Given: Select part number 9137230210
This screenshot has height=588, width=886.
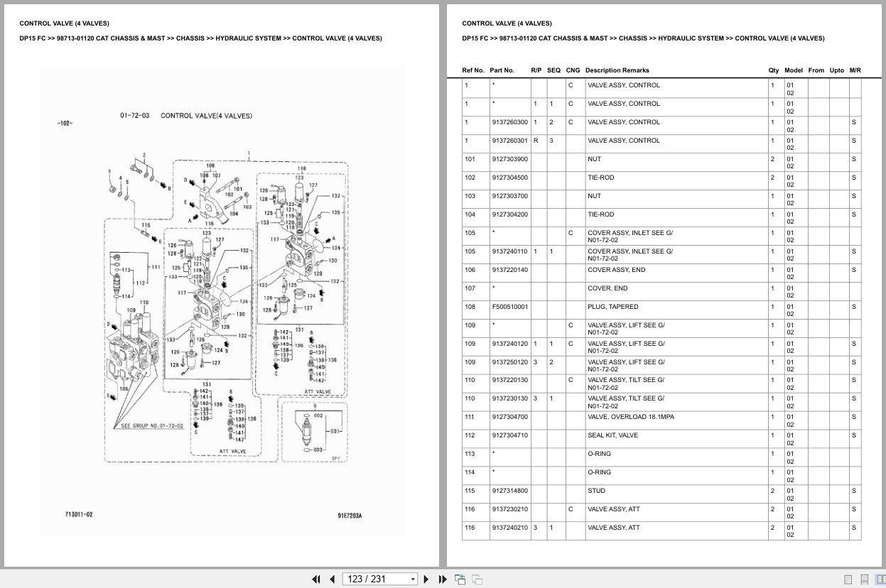Looking at the screenshot, I should [510, 509].
